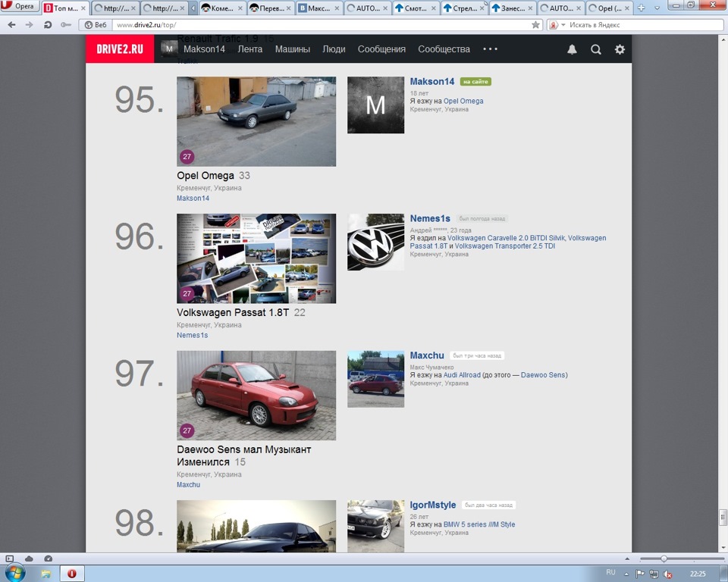This screenshot has width=728, height=582.
Task: Open the Maxchu user name link
Action: 427,355
